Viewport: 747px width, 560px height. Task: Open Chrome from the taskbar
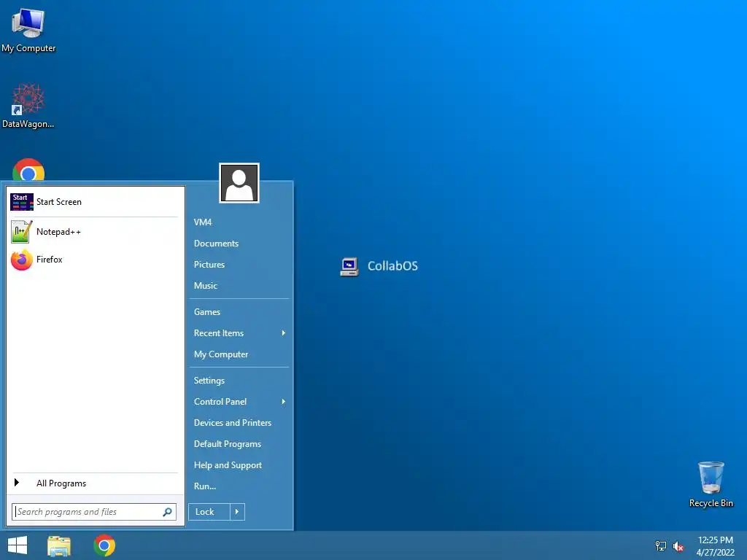click(x=104, y=545)
